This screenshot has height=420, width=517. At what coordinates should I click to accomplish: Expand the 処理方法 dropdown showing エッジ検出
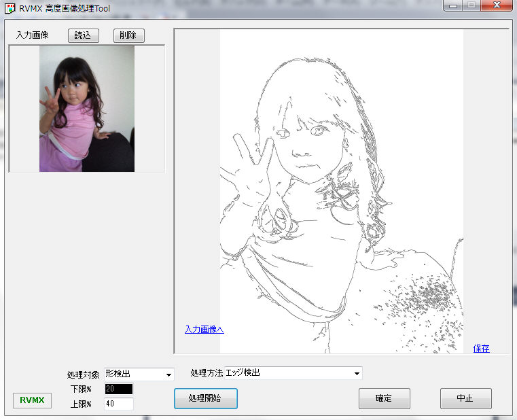click(x=275, y=373)
